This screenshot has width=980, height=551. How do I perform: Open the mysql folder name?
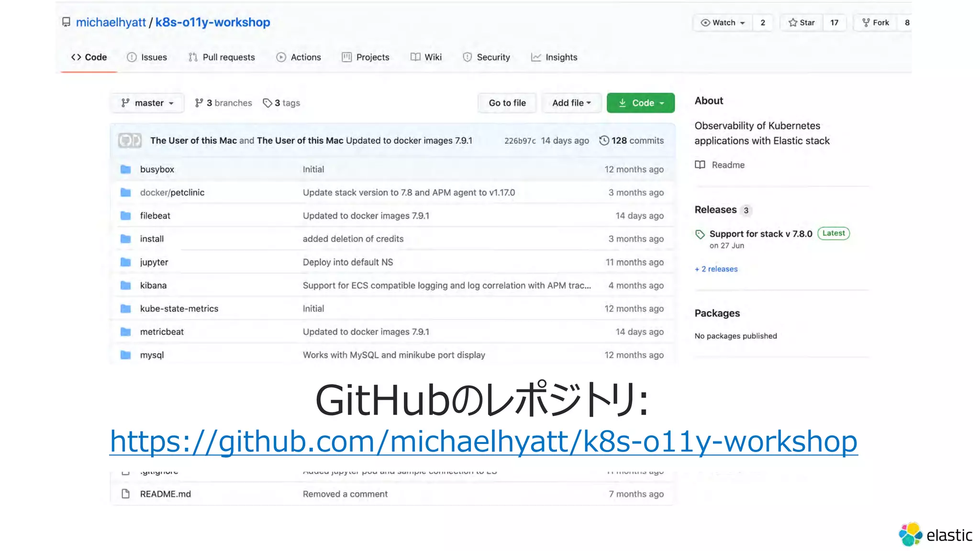[152, 355]
